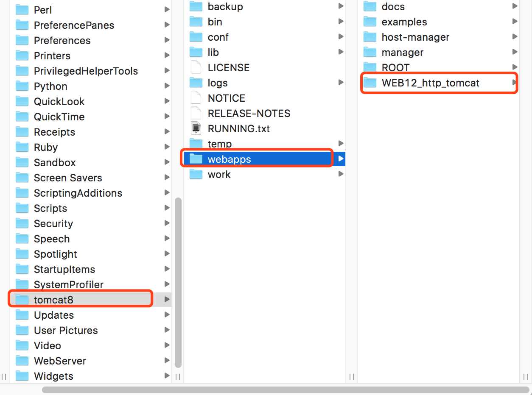This screenshot has width=532, height=395.
Task: Select the logs folder name
Action: 218,83
